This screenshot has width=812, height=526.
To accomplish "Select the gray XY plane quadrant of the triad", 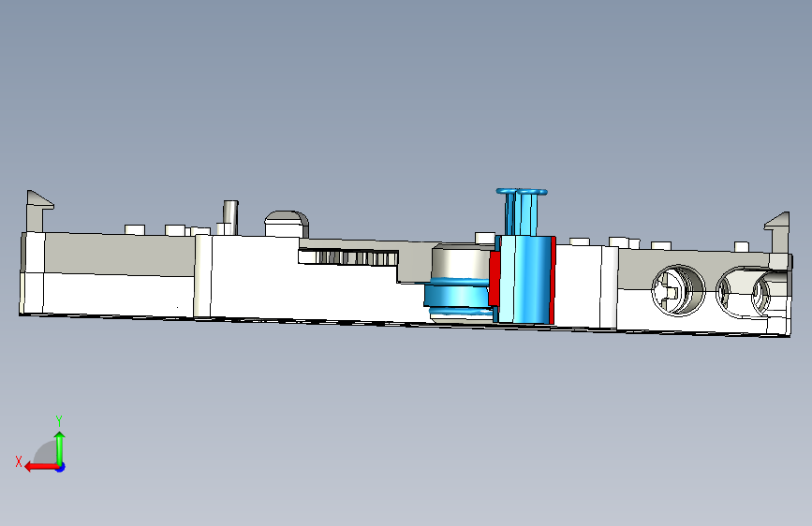I will click(46, 453).
